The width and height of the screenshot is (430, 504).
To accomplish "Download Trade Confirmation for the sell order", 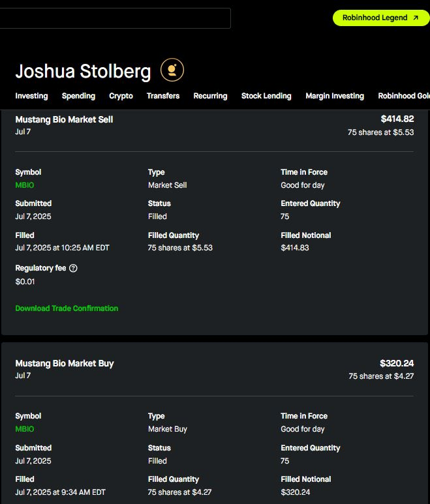I will (67, 308).
